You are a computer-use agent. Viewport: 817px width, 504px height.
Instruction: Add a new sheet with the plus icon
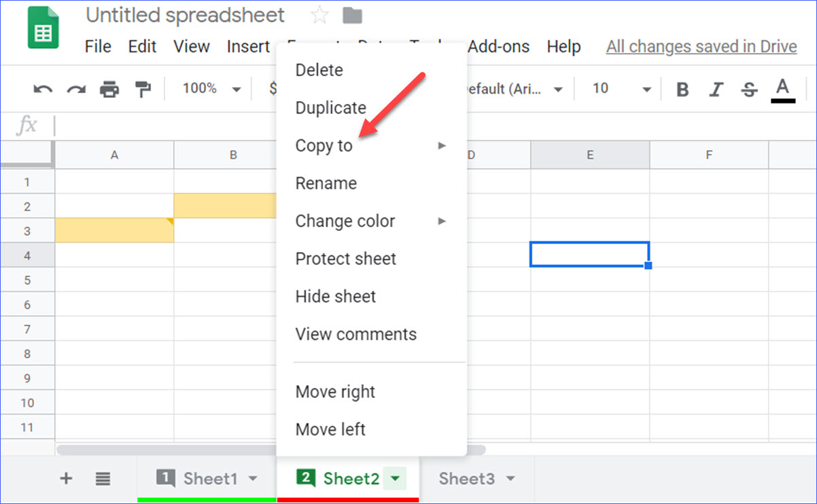coord(66,478)
